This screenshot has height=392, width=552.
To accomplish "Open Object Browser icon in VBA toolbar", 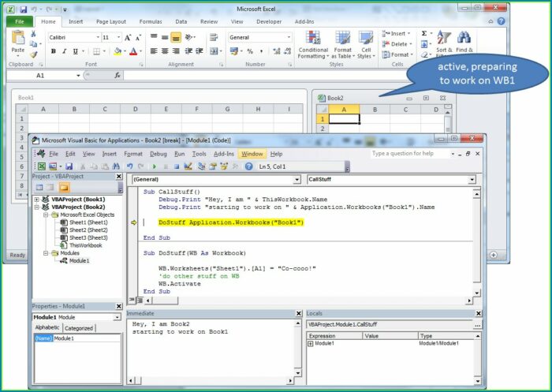I will click(224, 166).
